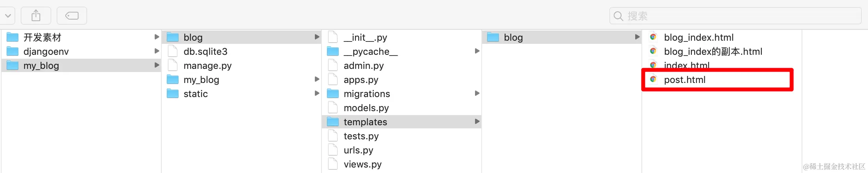The height and width of the screenshot is (173, 868).
Task: Open the dropdown chevron left of Share
Action: [8, 16]
